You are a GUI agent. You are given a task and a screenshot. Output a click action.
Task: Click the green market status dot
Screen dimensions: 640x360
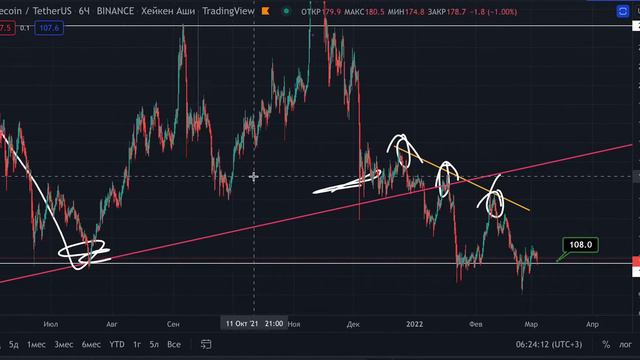(x=287, y=11)
